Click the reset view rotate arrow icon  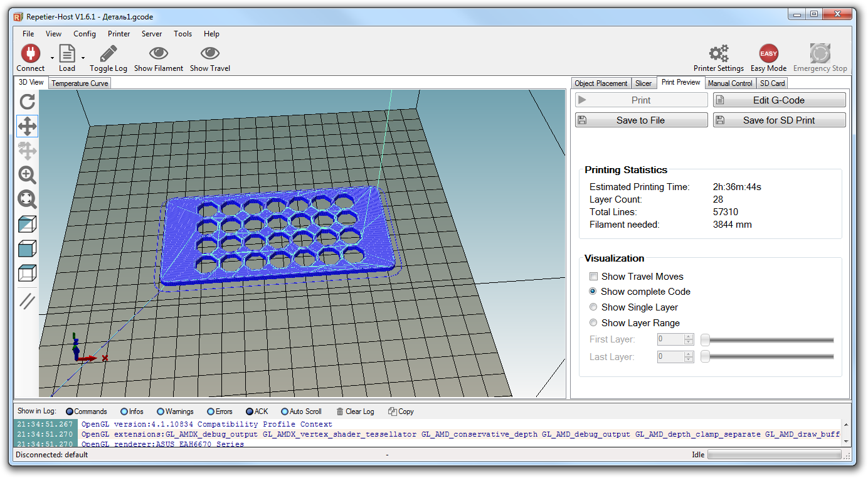coord(27,102)
